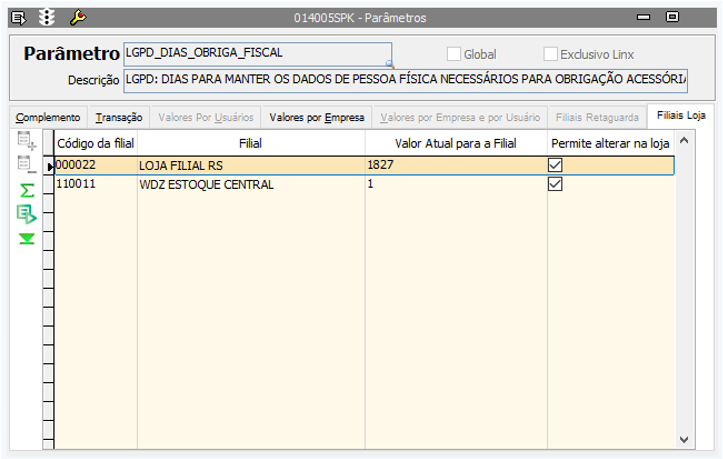Switch to the Transação tab
The width and height of the screenshot is (723, 459).
coord(119,117)
